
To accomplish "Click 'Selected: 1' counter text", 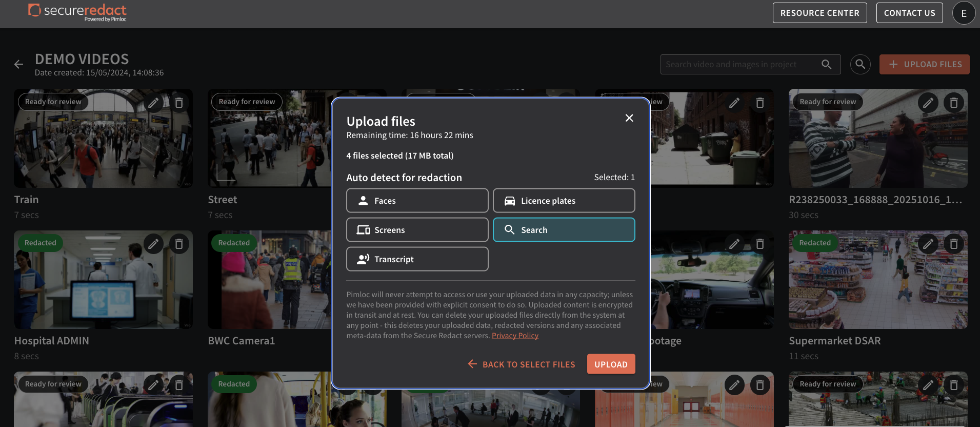I will tap(614, 177).
